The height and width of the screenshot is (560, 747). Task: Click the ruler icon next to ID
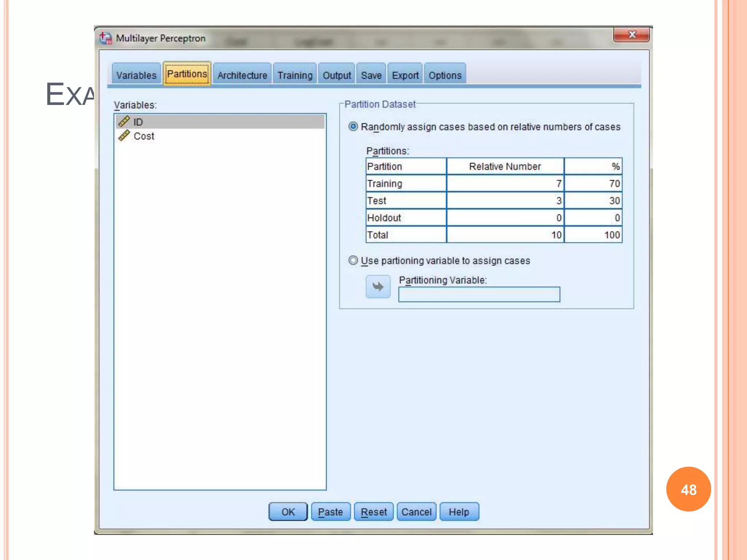(124, 121)
